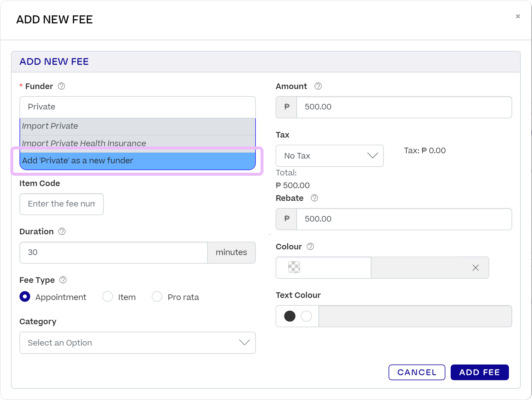
Task: Focus the Duration field showing 30
Action: (x=114, y=252)
